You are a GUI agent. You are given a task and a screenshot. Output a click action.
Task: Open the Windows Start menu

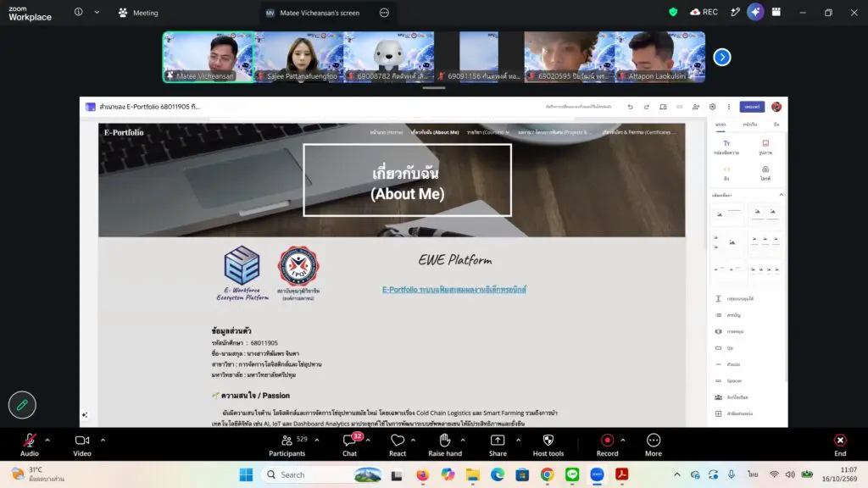coord(246,474)
